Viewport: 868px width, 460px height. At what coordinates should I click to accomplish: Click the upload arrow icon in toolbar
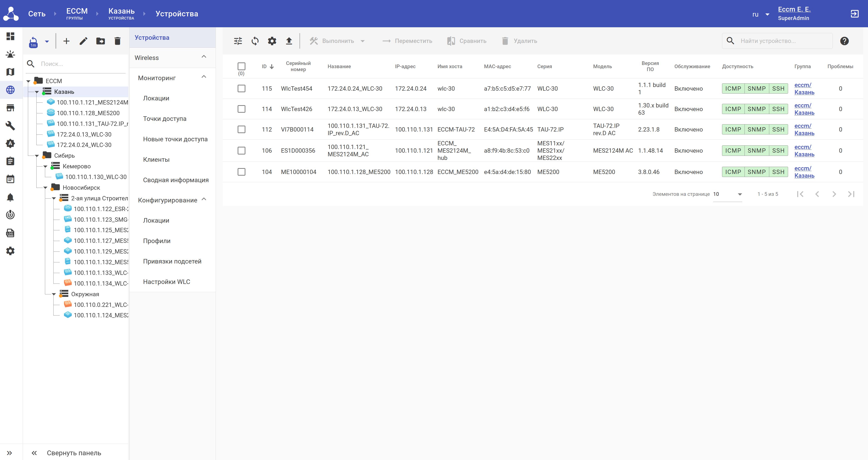[289, 41]
